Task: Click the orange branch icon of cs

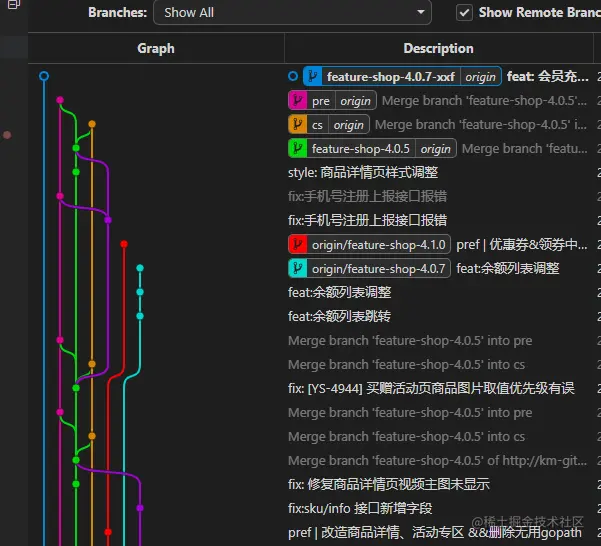Action: [x=297, y=125]
